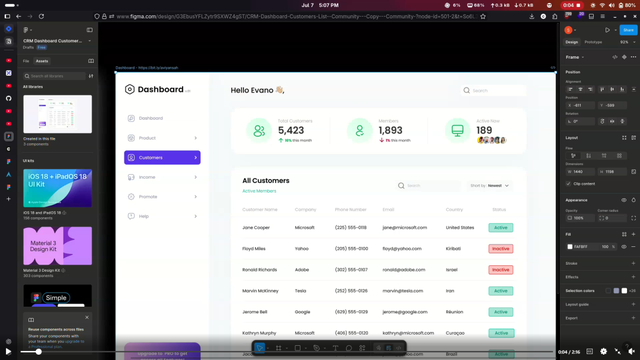
Task: Click the fill styles grid icon
Action: 624,234
